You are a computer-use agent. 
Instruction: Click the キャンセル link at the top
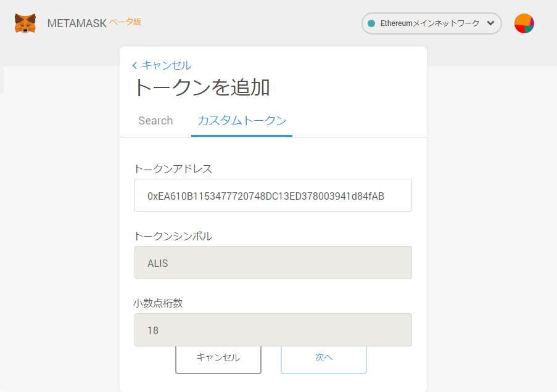click(166, 65)
